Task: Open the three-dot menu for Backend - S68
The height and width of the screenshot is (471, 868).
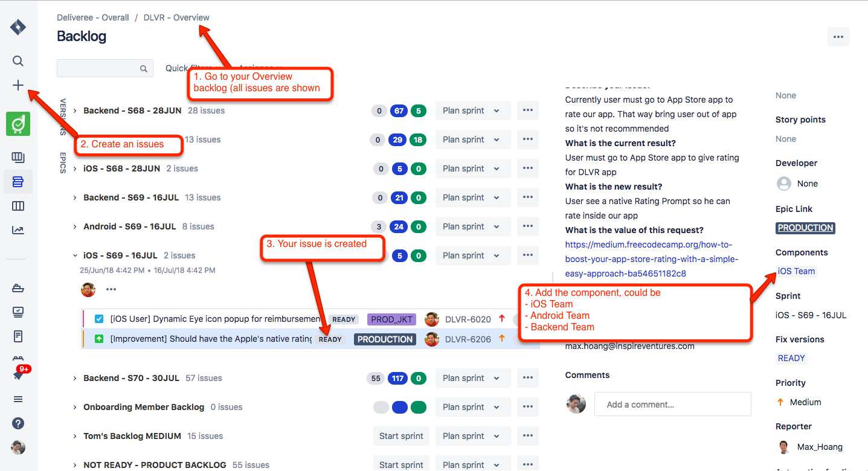Action: [528, 111]
